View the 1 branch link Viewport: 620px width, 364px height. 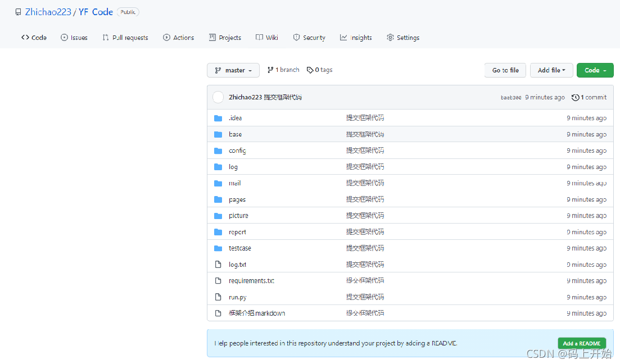click(x=283, y=70)
